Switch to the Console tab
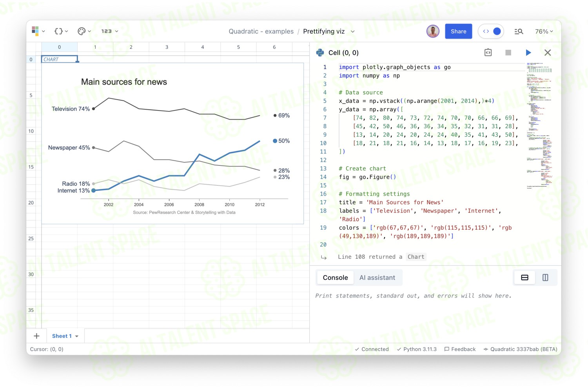Image resolution: width=588 pixels, height=392 pixels. (335, 278)
